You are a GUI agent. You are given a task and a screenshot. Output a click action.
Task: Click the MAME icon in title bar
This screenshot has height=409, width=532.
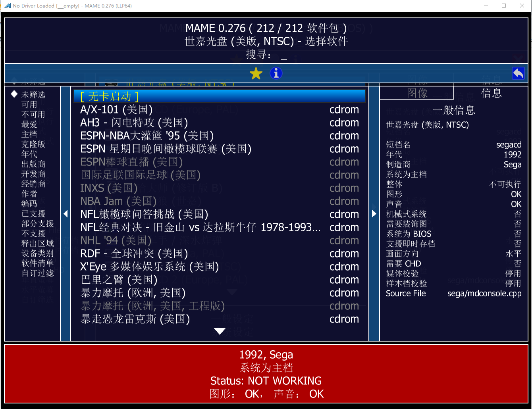point(7,6)
